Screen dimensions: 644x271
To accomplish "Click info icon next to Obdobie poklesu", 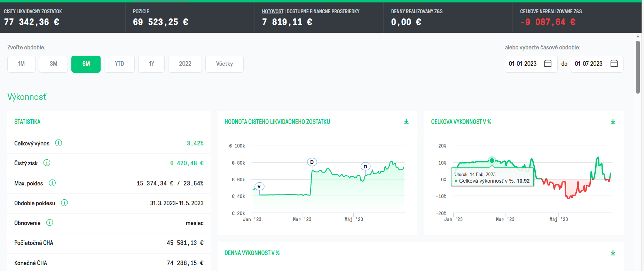I will tap(64, 203).
